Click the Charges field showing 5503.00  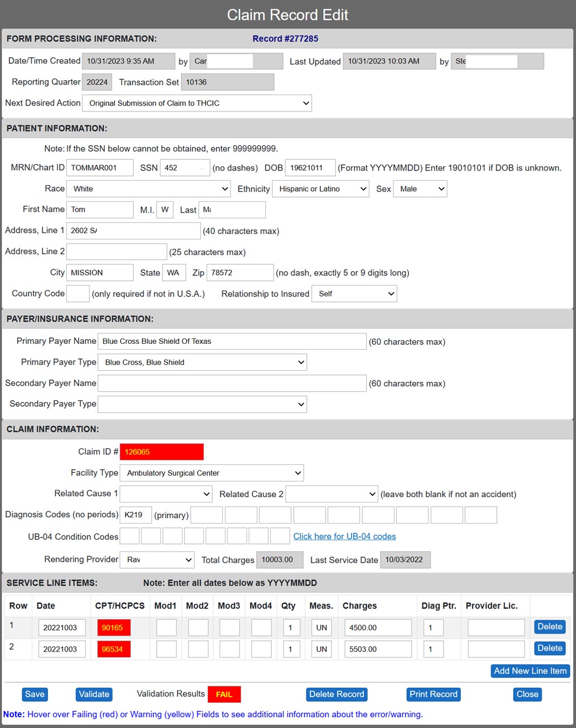pyautogui.click(x=378, y=649)
